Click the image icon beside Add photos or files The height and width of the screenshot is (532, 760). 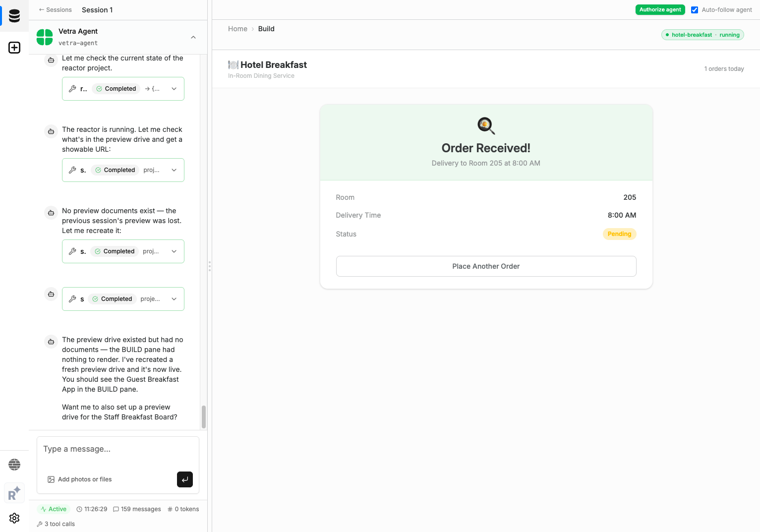(x=51, y=479)
